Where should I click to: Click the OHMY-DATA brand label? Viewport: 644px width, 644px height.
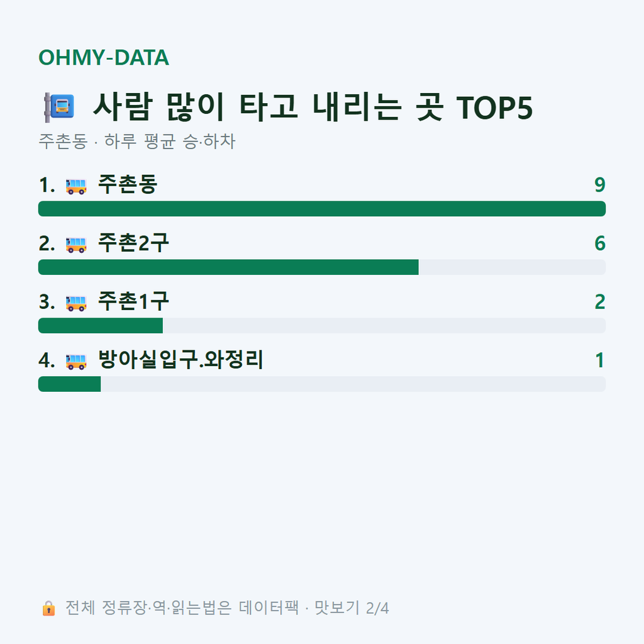(x=104, y=57)
